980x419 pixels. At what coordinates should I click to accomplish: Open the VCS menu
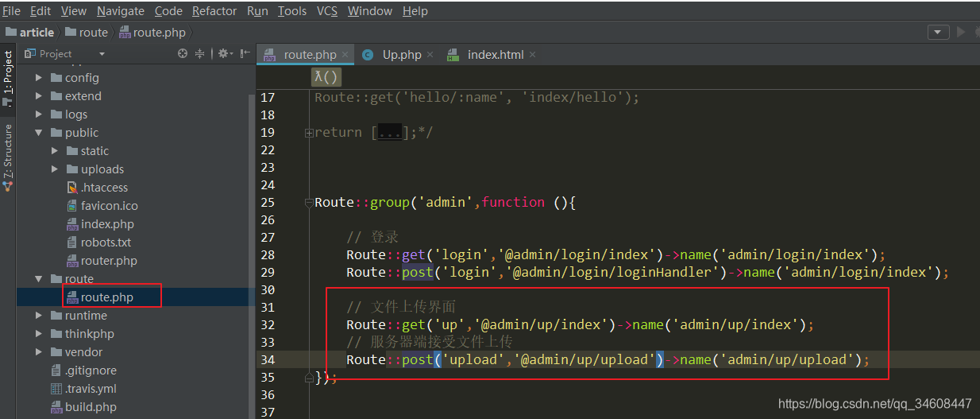[x=327, y=11]
